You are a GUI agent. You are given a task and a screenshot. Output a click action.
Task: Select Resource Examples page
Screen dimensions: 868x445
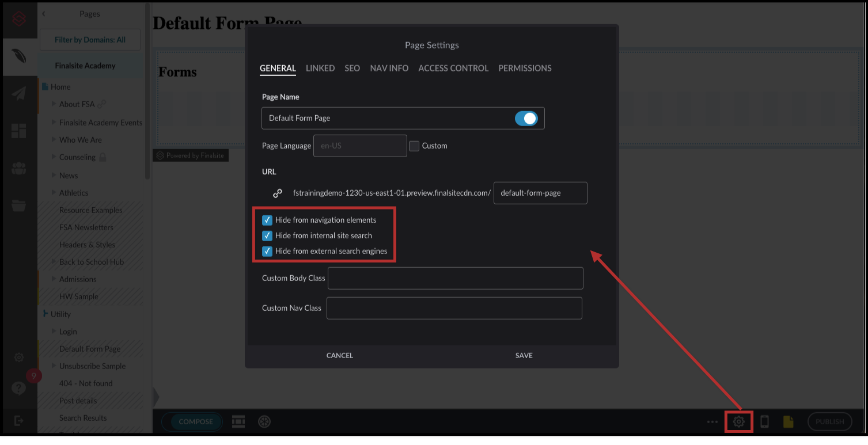(x=90, y=210)
